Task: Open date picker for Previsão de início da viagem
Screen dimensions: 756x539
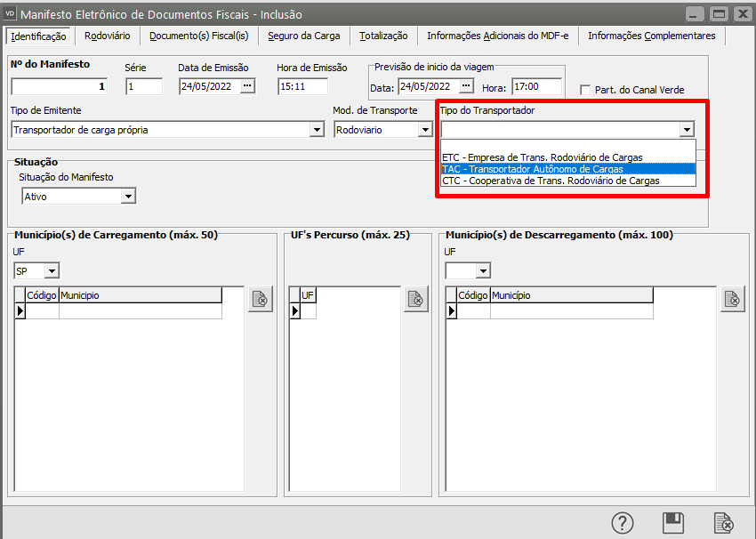Action: click(x=467, y=86)
